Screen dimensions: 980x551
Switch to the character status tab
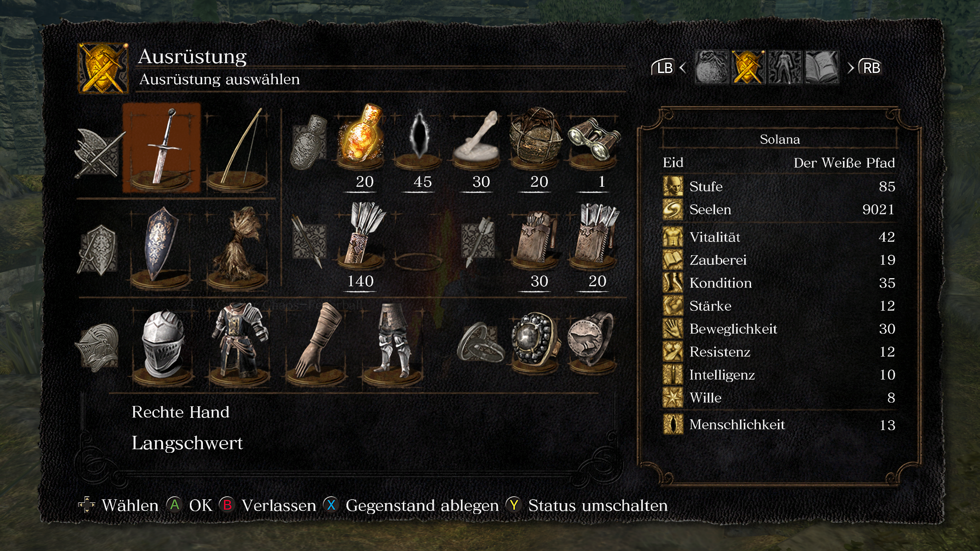point(785,67)
